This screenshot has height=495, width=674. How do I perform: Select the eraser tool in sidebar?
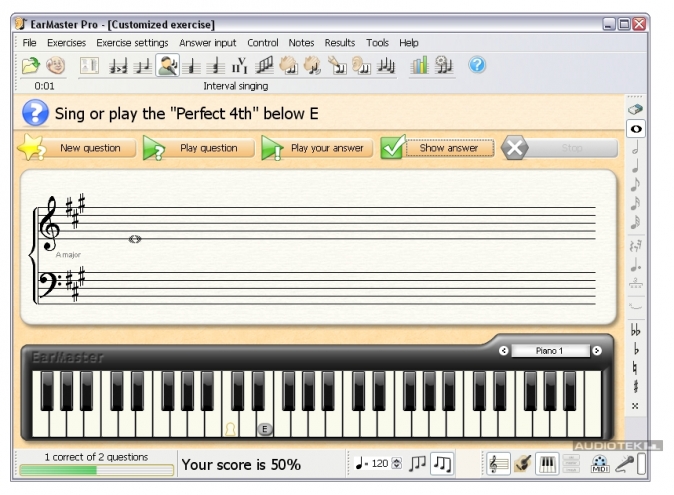click(635, 109)
